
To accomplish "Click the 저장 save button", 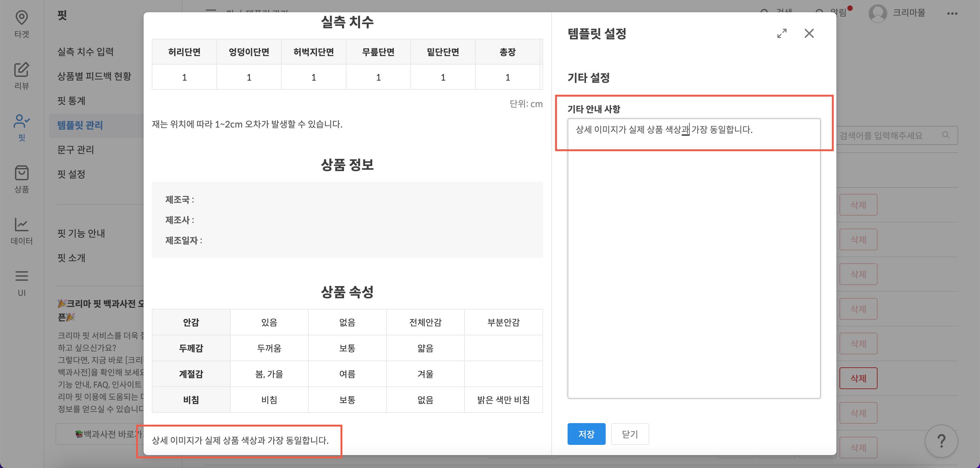I will point(586,434).
